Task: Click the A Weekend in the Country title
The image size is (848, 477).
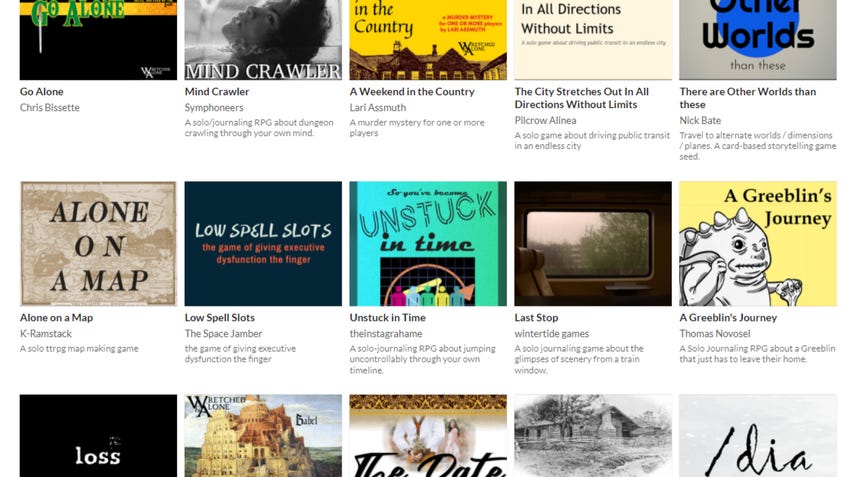Action: tap(412, 91)
